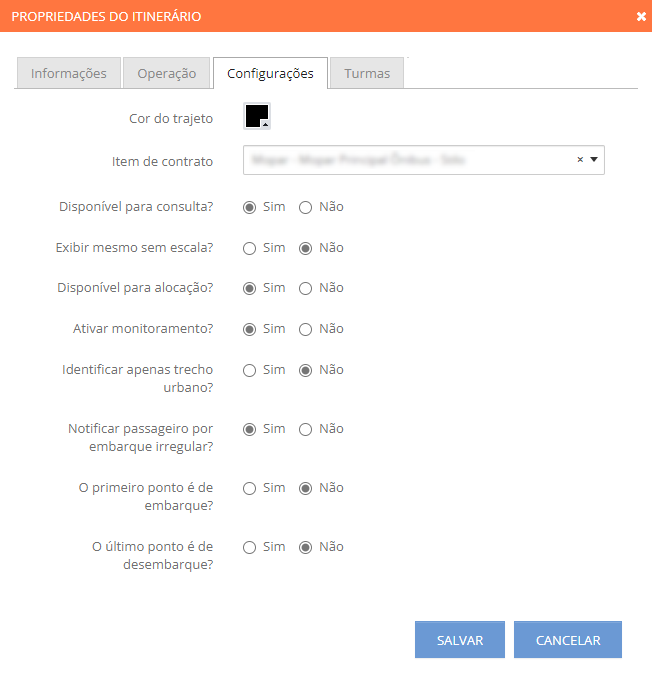
Task: Switch to the Informações tab
Action: (x=68, y=73)
